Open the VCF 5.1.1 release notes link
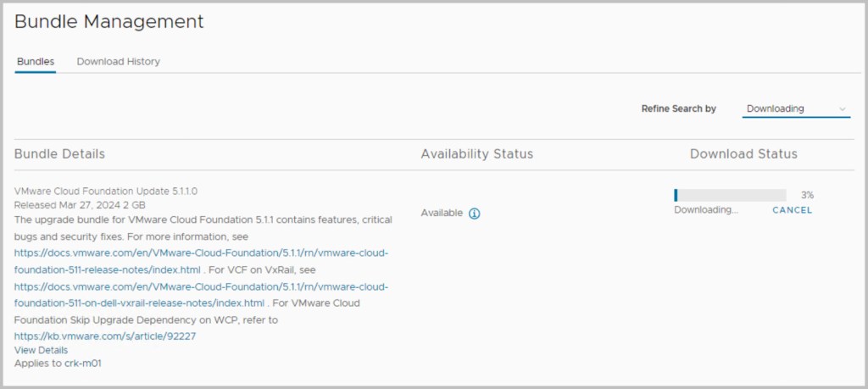Viewport: 868px width, 389px height. [x=201, y=260]
